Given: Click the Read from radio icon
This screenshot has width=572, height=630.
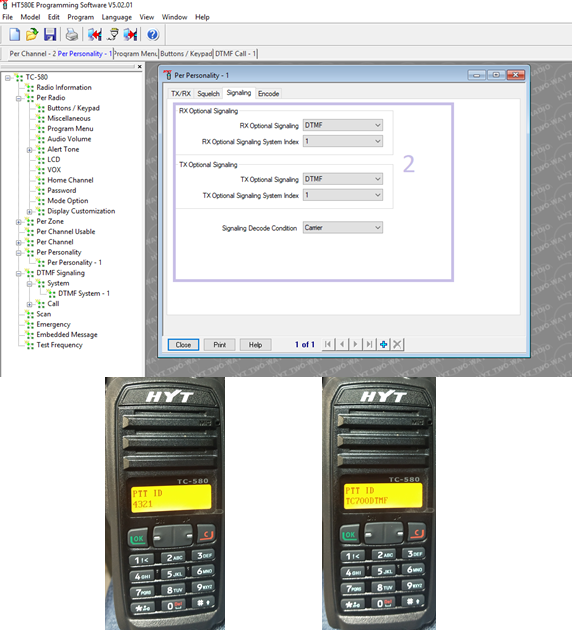Looking at the screenshot, I should tap(95, 35).
